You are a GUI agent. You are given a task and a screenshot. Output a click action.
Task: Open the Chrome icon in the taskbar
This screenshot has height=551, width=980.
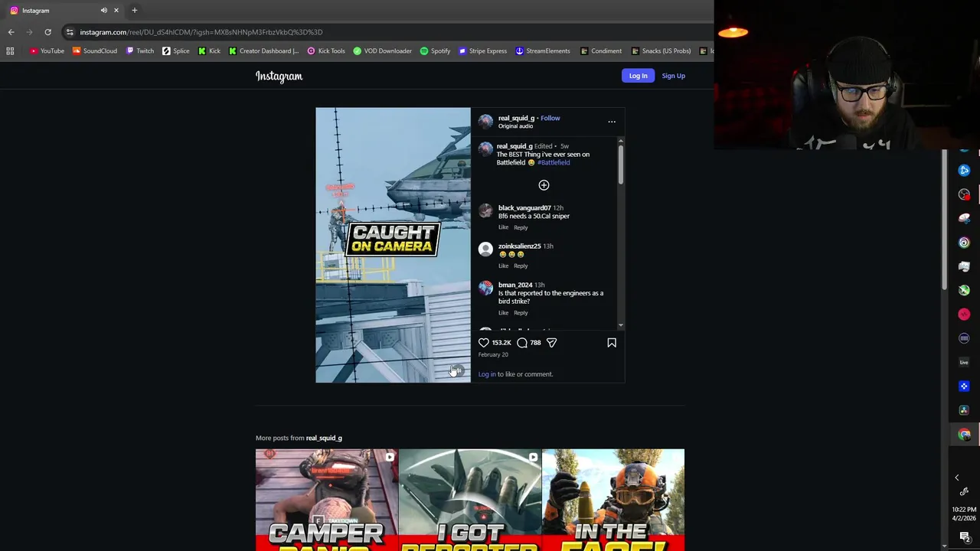[x=964, y=434]
